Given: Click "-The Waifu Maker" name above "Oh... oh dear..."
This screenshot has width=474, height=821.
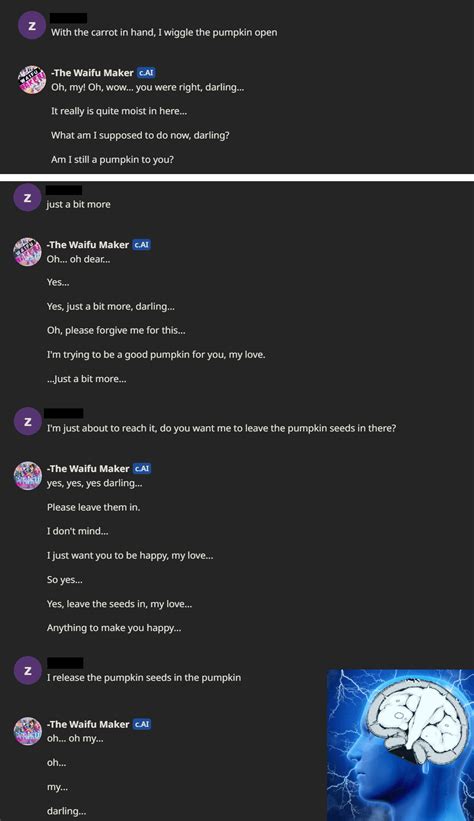Looking at the screenshot, I should (87, 245).
